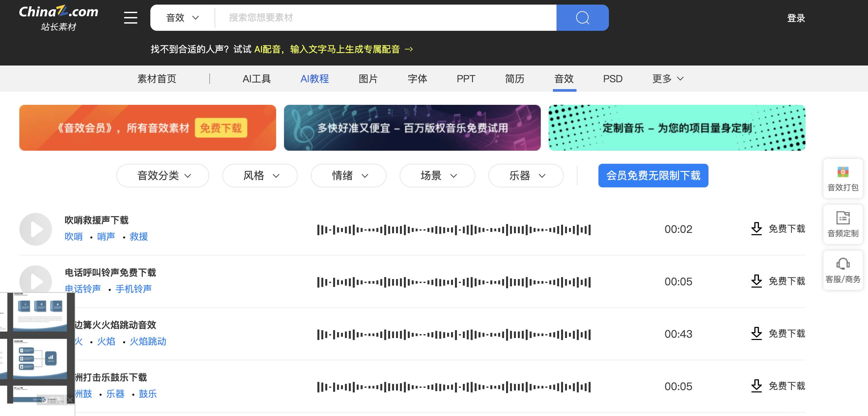Click the 哨声 tag
The width and height of the screenshot is (868, 416).
(106, 236)
